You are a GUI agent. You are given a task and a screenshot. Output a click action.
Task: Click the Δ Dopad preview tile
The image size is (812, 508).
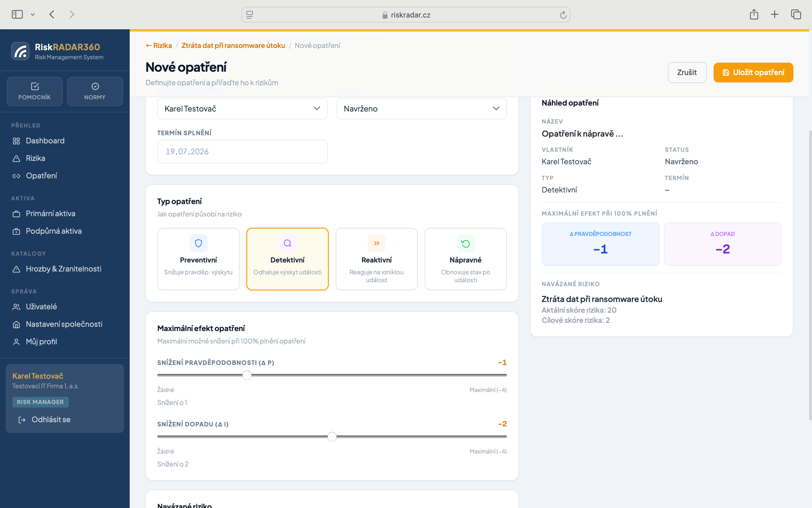722,244
